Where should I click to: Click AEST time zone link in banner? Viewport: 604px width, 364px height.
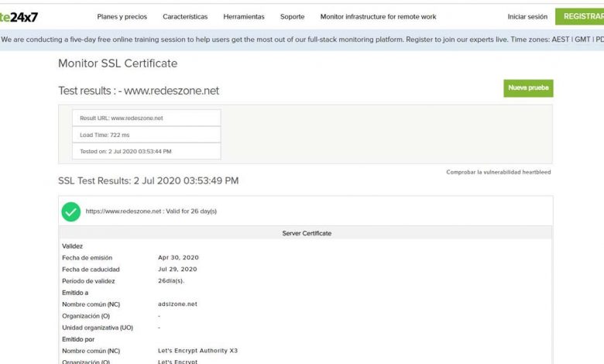point(561,39)
